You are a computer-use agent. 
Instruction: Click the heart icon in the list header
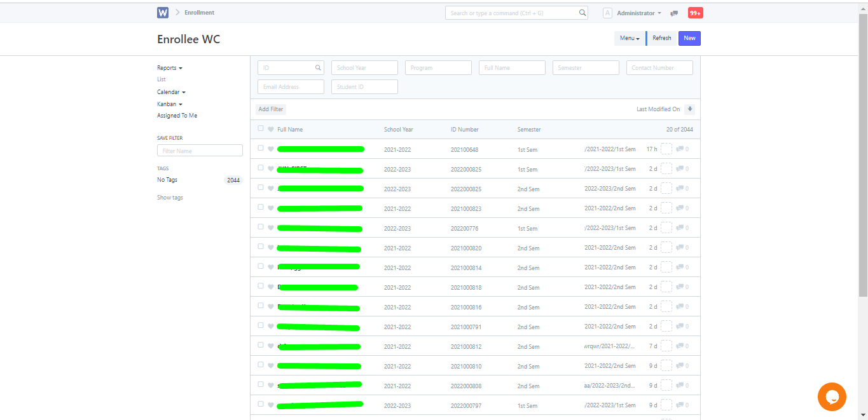click(x=270, y=129)
